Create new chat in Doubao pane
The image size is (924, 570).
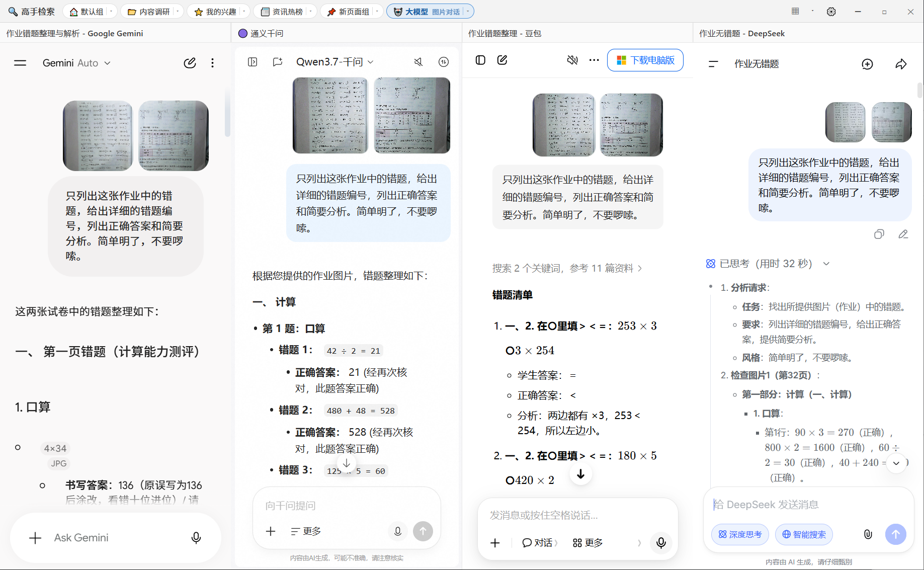(x=502, y=60)
